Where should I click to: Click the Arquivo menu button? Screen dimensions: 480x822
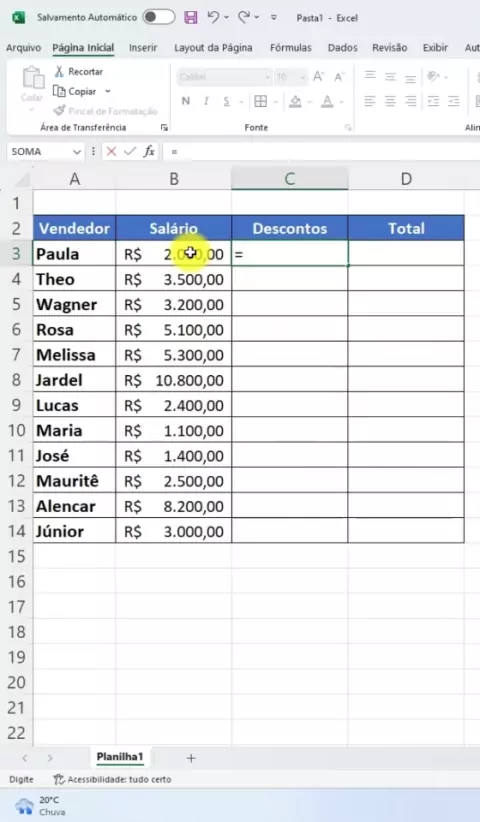(23, 48)
